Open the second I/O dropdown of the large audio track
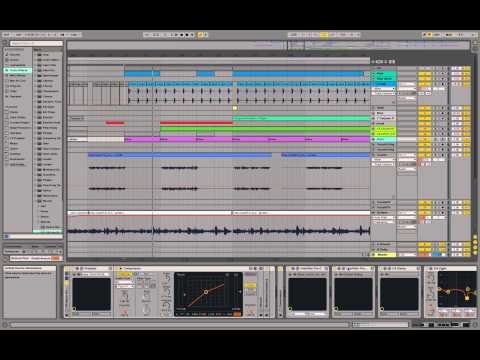 point(383,164)
